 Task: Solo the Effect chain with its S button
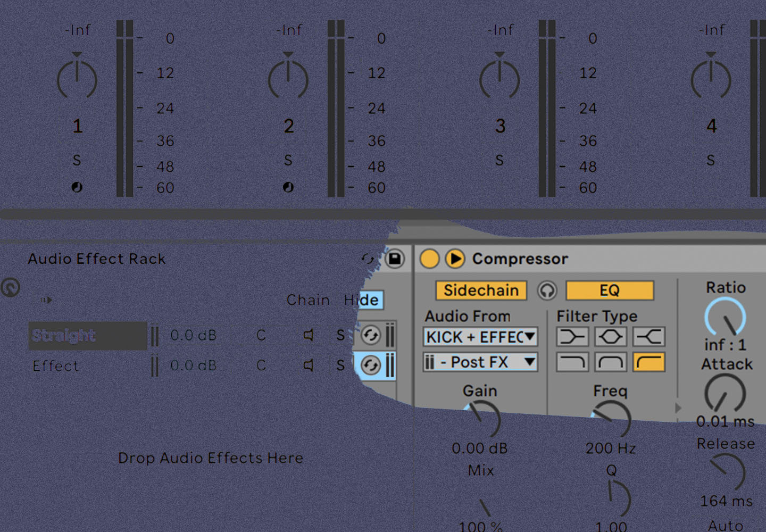(340, 365)
